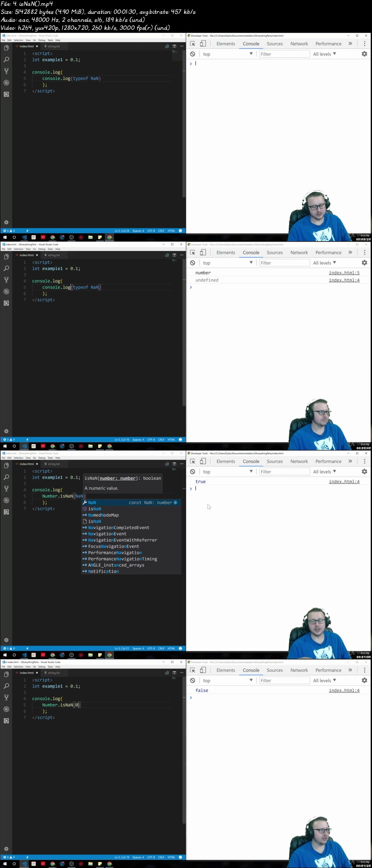Open Extensions icon in frame logging 'true'
Viewport: 372px width, 868px height.
[x=6, y=512]
